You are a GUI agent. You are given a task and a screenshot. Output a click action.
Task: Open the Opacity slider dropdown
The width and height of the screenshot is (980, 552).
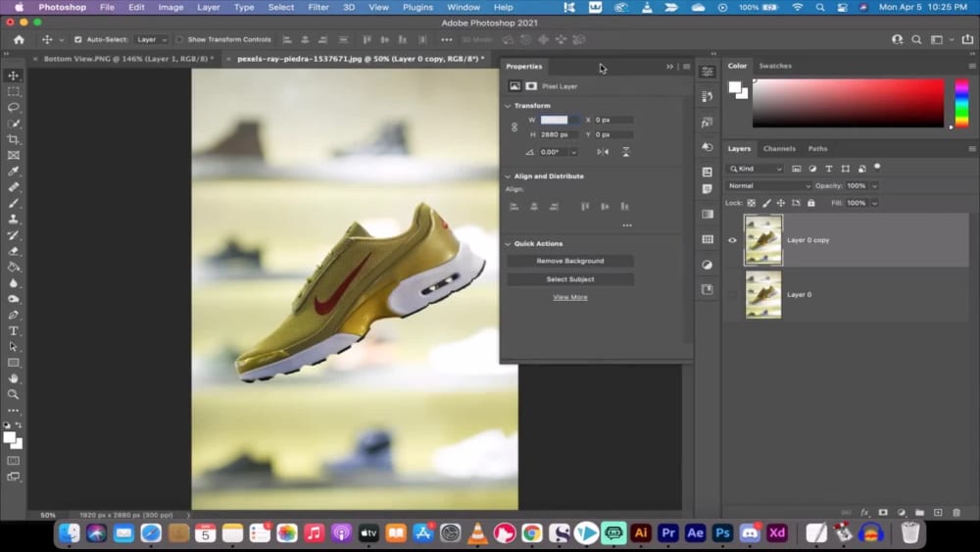(x=874, y=185)
